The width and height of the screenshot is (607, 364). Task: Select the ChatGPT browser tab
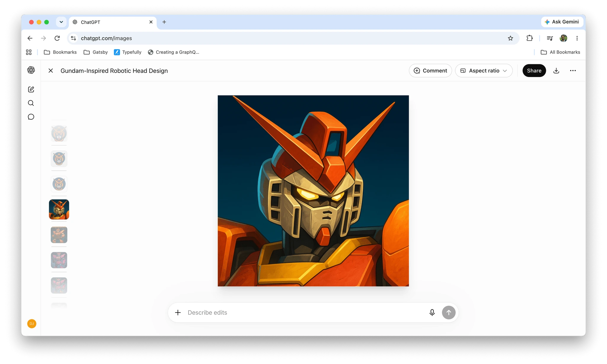pos(113,22)
